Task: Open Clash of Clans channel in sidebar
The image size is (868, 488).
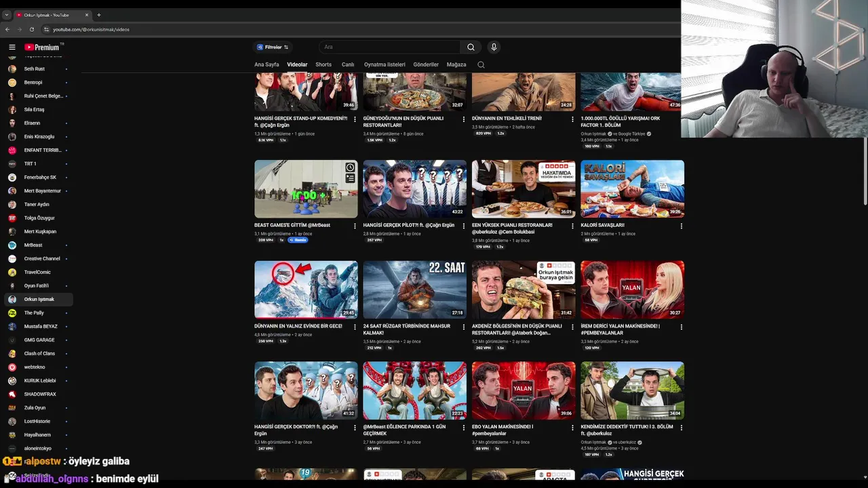Action: pos(39,353)
